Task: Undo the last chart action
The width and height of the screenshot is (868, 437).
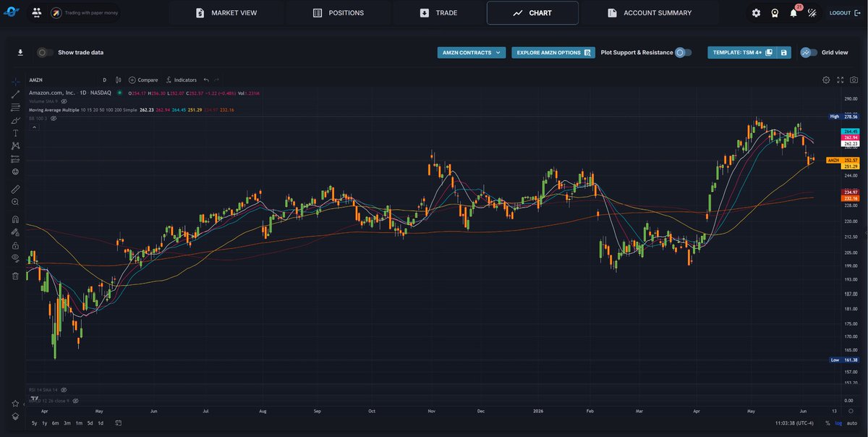Action: (206, 80)
